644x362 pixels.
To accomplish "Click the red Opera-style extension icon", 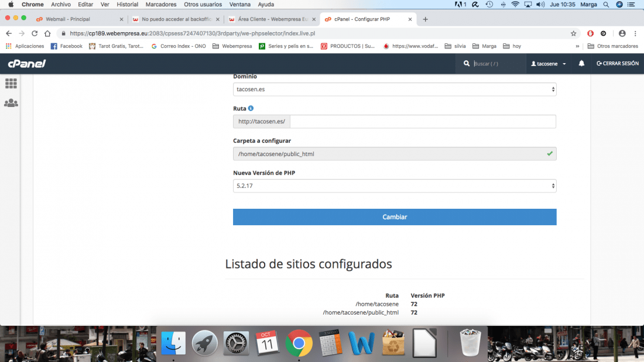I will (x=590, y=33).
